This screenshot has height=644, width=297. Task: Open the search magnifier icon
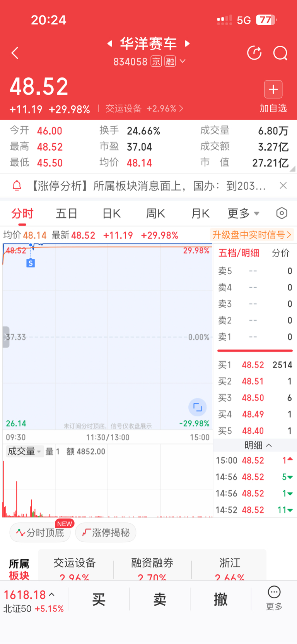280,53
